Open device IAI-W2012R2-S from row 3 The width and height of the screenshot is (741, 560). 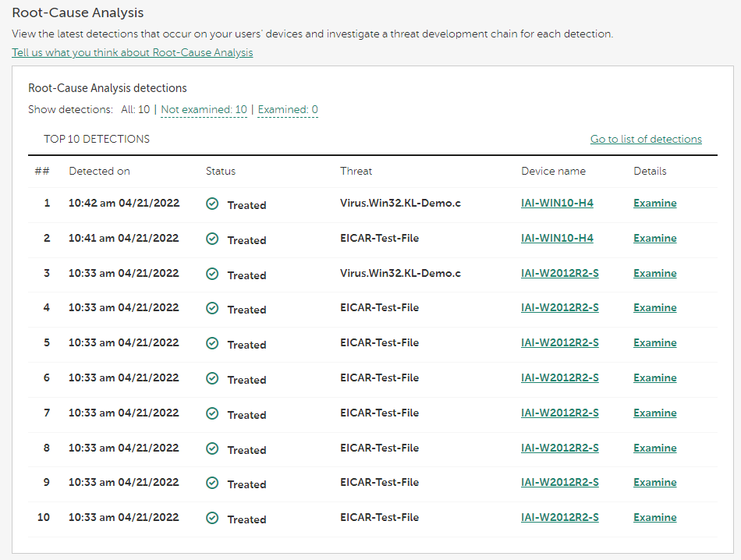pyautogui.click(x=558, y=273)
